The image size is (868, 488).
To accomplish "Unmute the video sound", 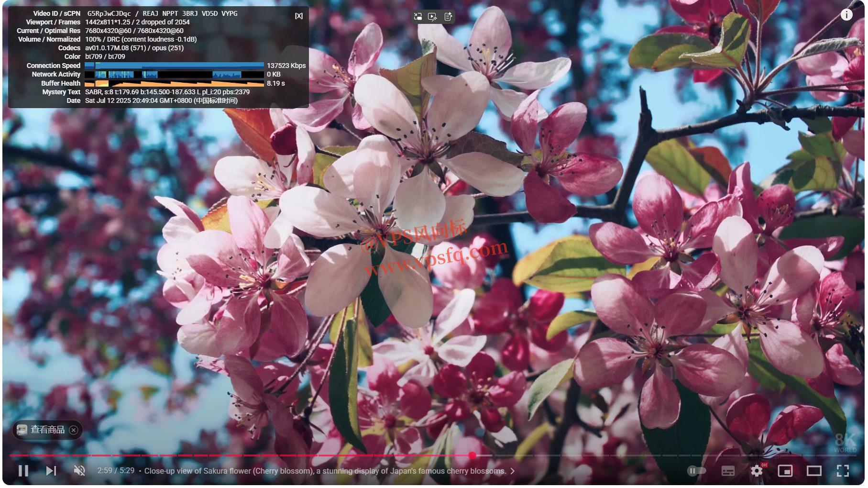I will tap(79, 471).
